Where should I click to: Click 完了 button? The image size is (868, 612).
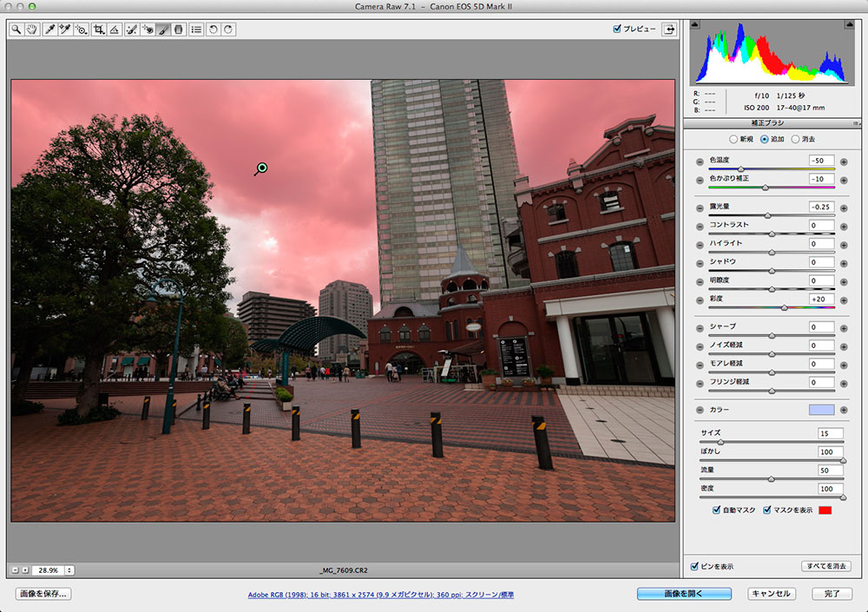coord(832,594)
